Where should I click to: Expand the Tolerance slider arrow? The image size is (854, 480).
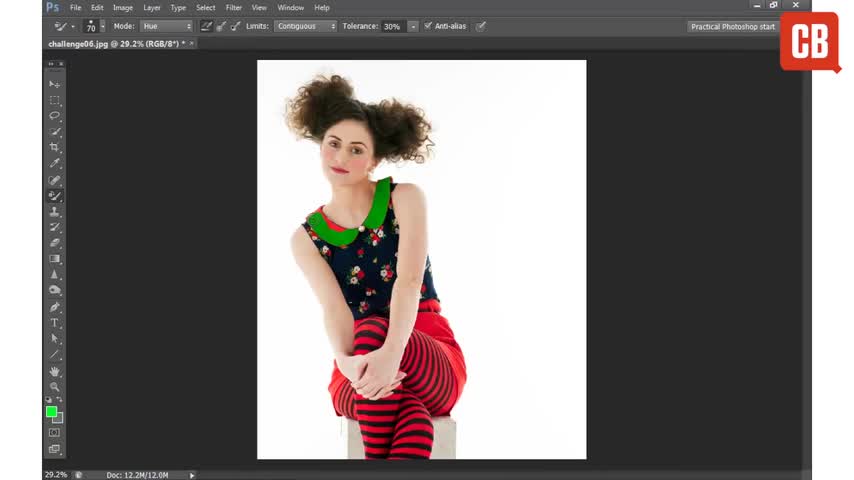pos(413,26)
